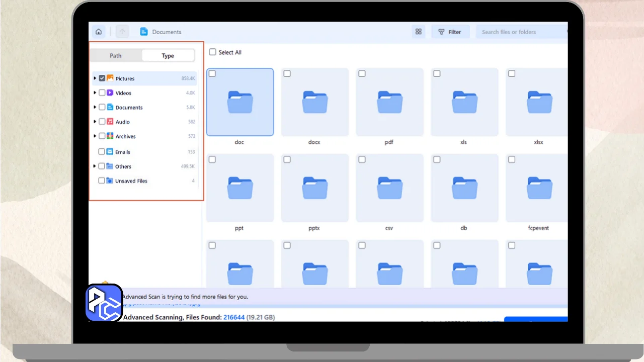
Task: Click the Home icon in toolbar
Action: (99, 32)
